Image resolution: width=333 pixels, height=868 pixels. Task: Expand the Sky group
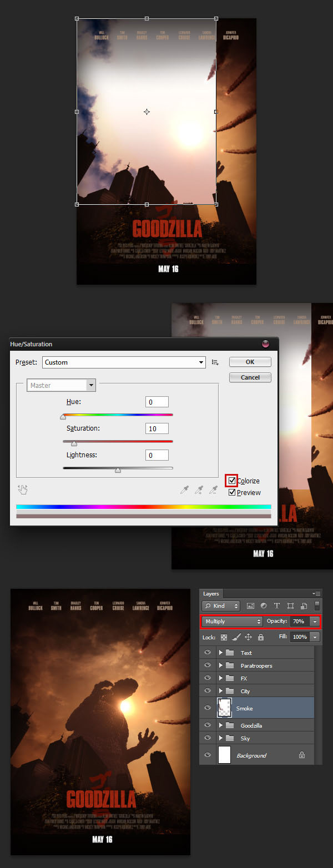point(221,738)
